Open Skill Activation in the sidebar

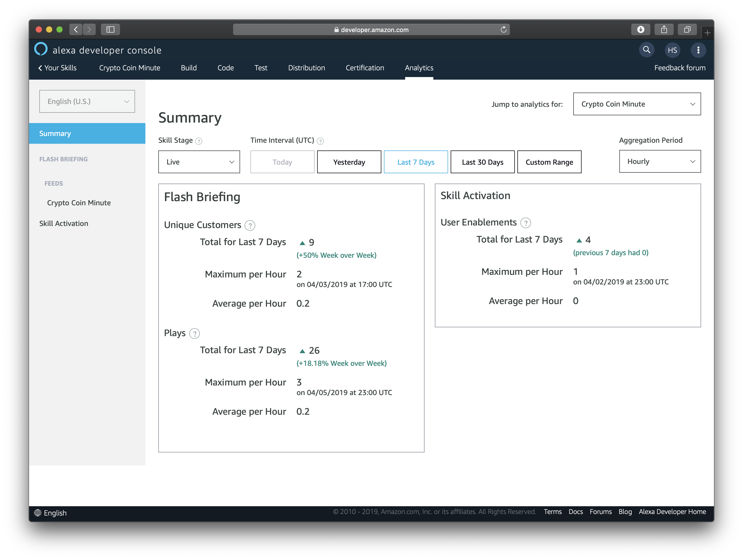click(64, 223)
